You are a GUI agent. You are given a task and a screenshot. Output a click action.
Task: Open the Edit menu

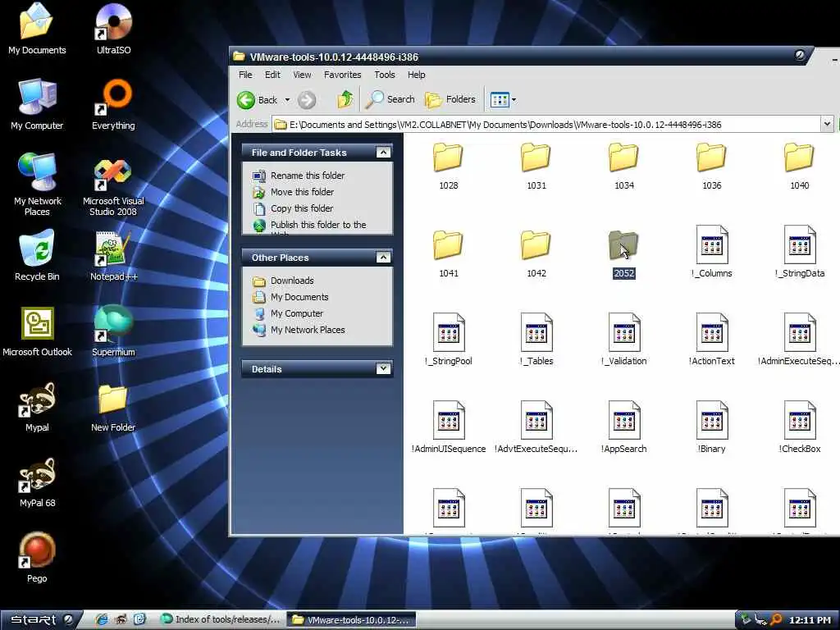click(x=272, y=75)
